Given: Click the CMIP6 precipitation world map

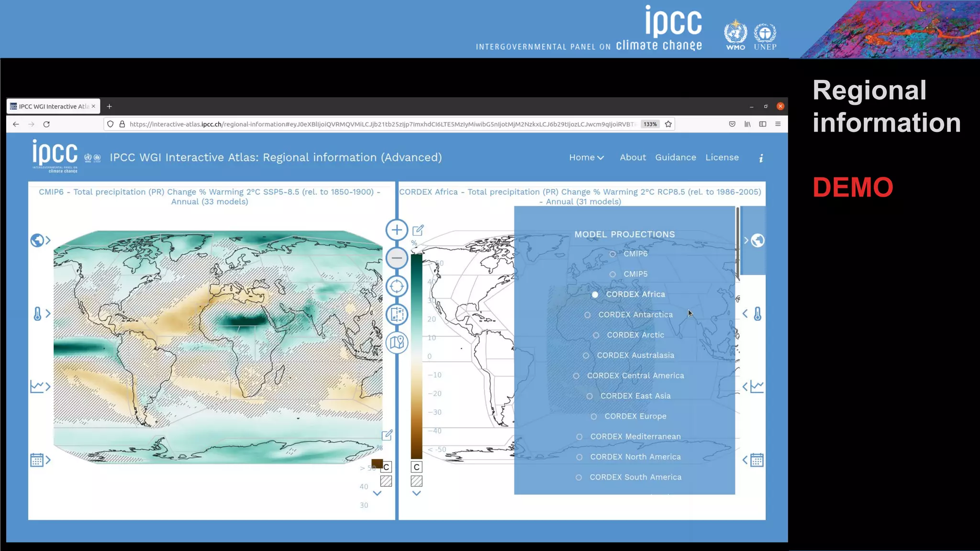Looking at the screenshot, I should pyautogui.click(x=218, y=347).
